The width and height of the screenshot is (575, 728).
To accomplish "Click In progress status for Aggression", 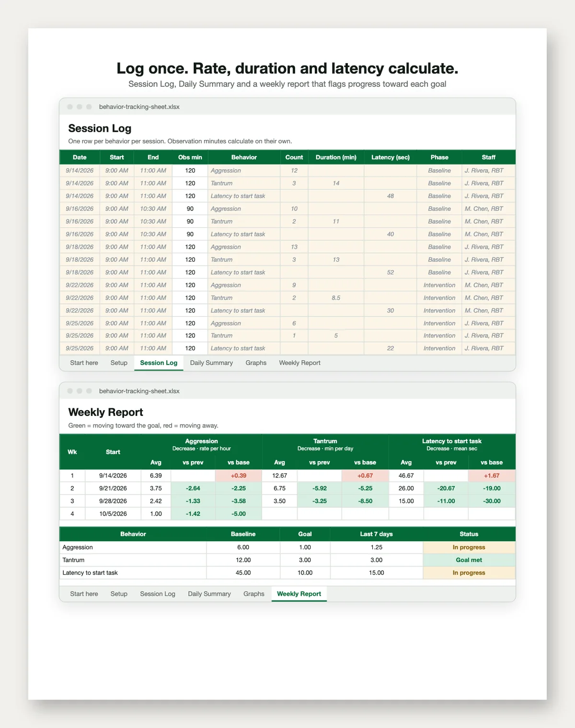I will pyautogui.click(x=469, y=547).
